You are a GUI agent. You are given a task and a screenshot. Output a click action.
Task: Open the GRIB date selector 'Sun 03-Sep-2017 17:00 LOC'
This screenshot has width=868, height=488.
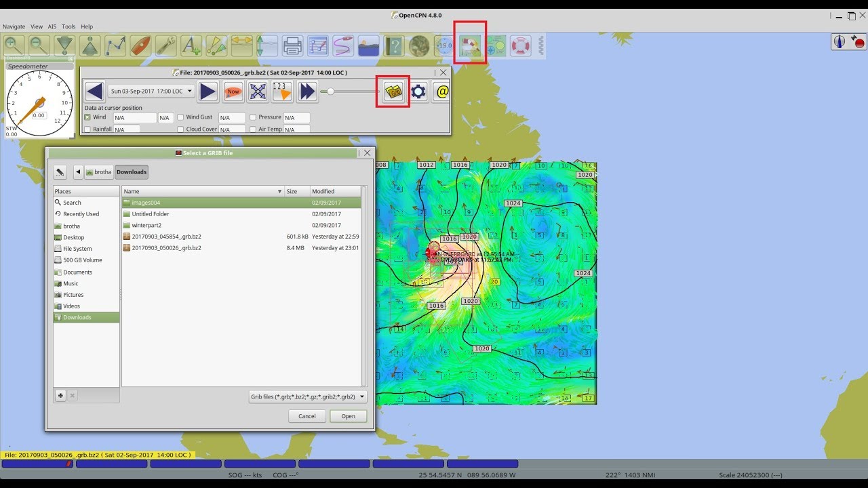click(151, 91)
